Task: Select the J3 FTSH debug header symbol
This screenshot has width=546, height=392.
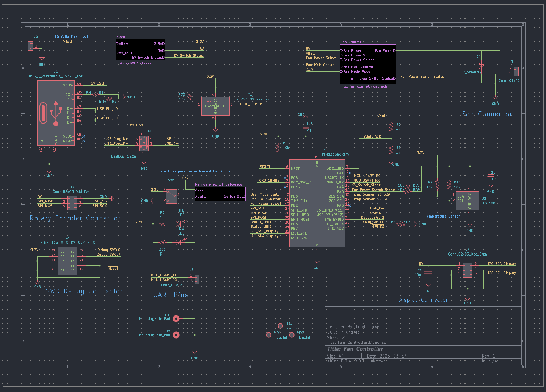Action: coord(67,260)
